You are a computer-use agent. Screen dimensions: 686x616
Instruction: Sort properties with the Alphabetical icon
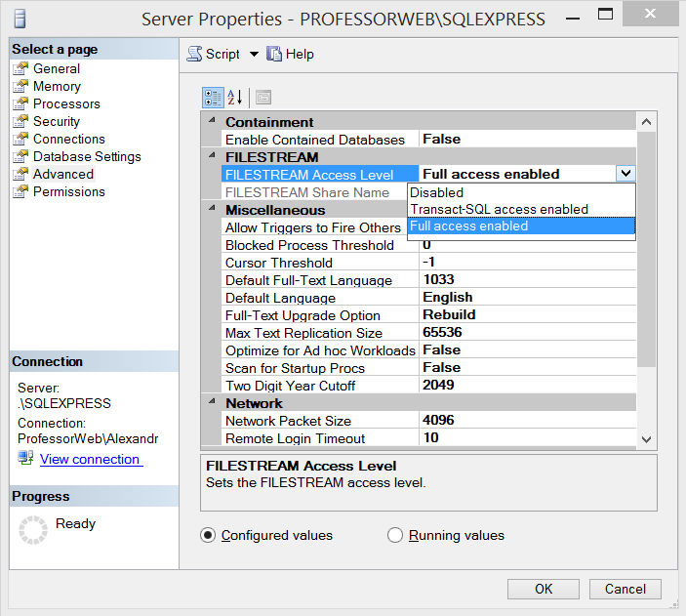(x=234, y=98)
